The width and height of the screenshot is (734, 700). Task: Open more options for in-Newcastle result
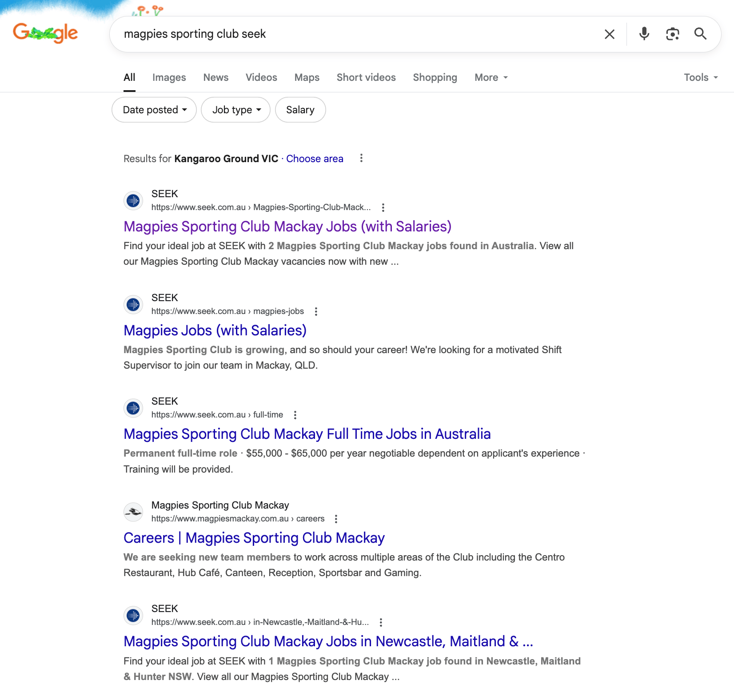pyautogui.click(x=381, y=622)
